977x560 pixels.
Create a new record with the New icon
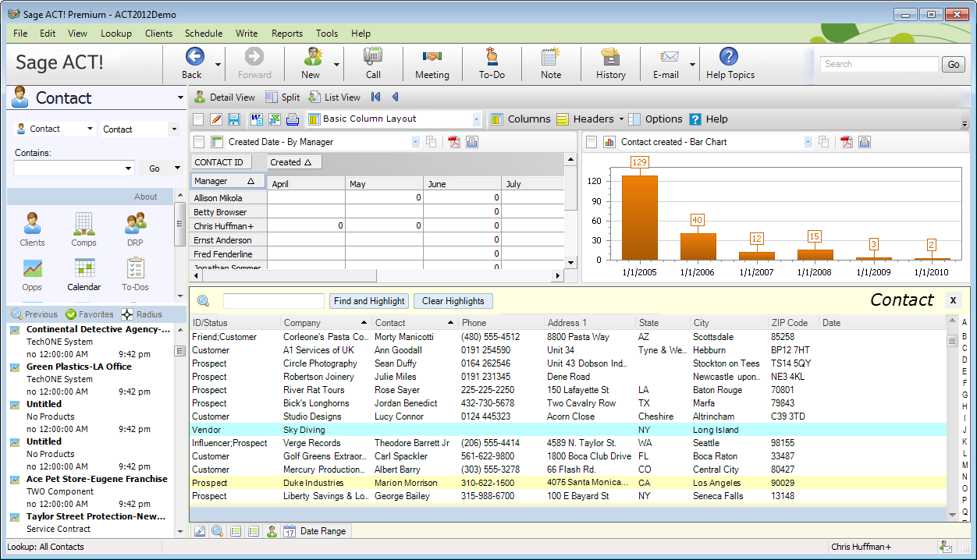[x=314, y=57]
